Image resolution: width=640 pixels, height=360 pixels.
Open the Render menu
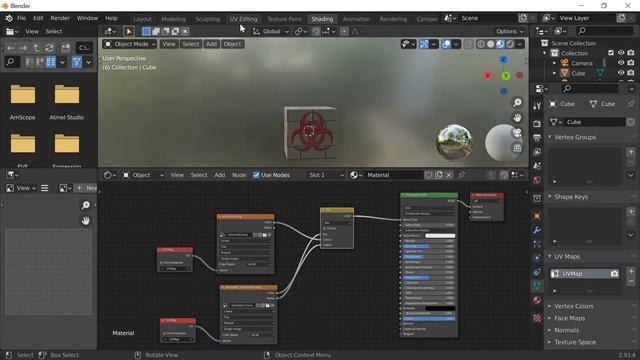point(60,18)
